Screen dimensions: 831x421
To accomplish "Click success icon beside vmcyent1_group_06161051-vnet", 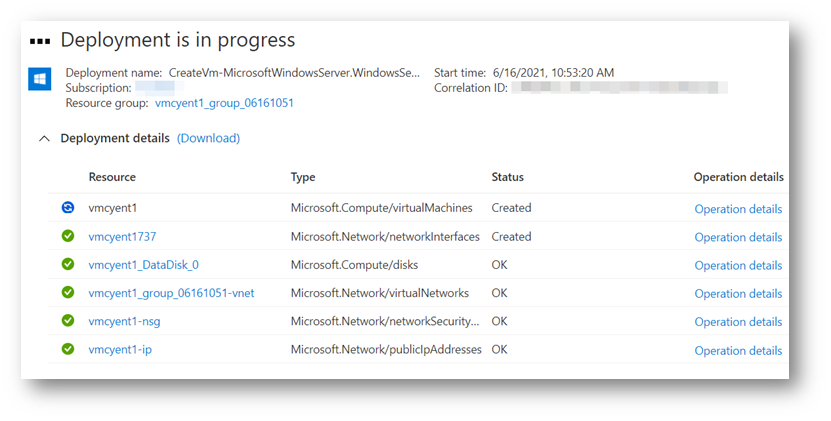I will point(68,293).
